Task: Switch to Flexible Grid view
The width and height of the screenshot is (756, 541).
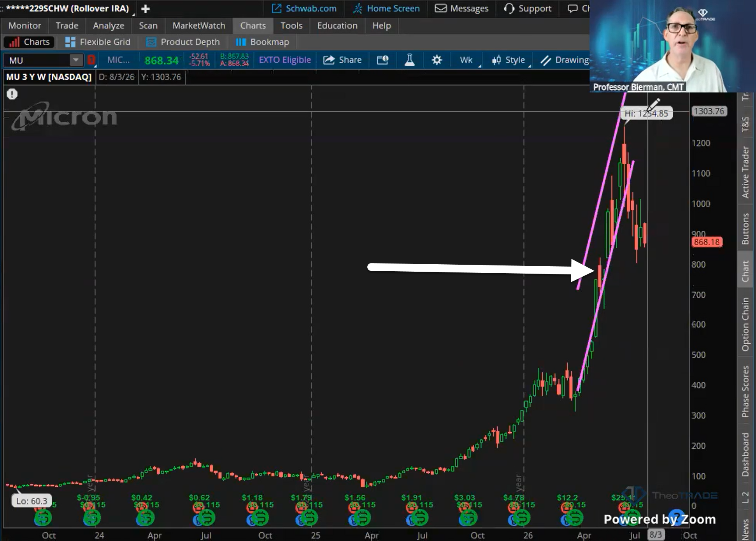Action: click(98, 42)
